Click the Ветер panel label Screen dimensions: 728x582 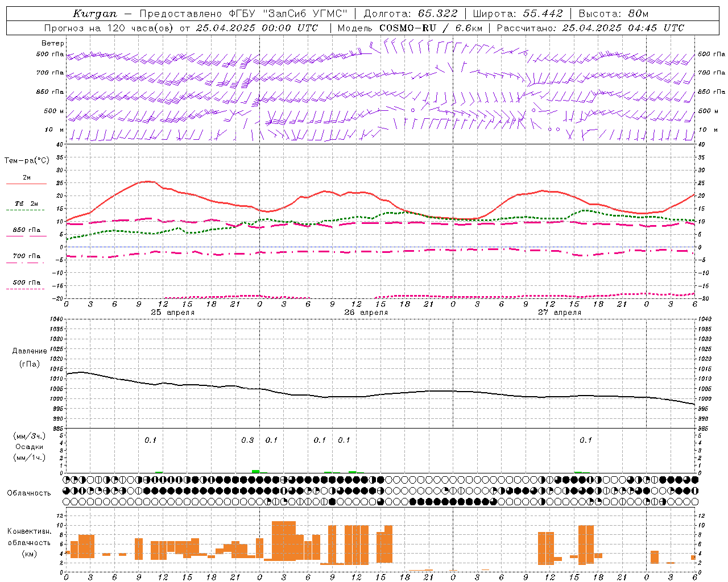[x=53, y=43]
